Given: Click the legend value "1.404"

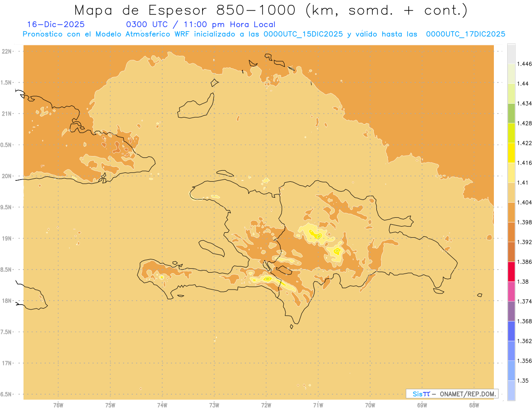Looking at the screenshot, I should (524, 202).
